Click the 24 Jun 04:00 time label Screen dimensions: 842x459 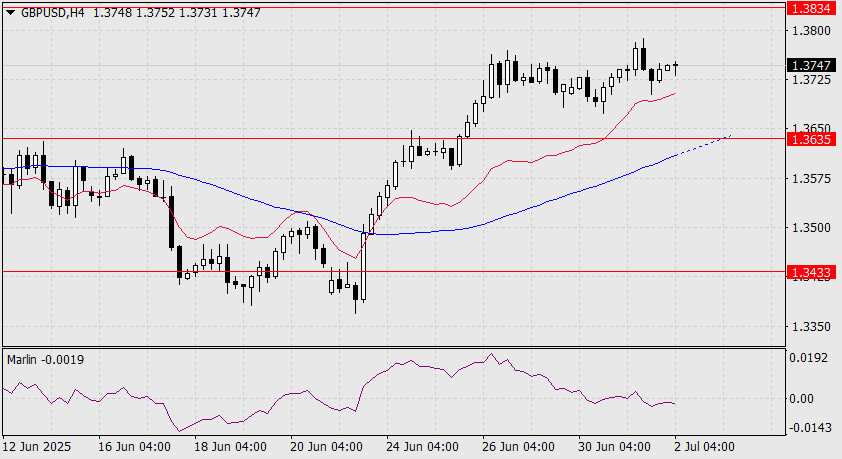coord(423,447)
